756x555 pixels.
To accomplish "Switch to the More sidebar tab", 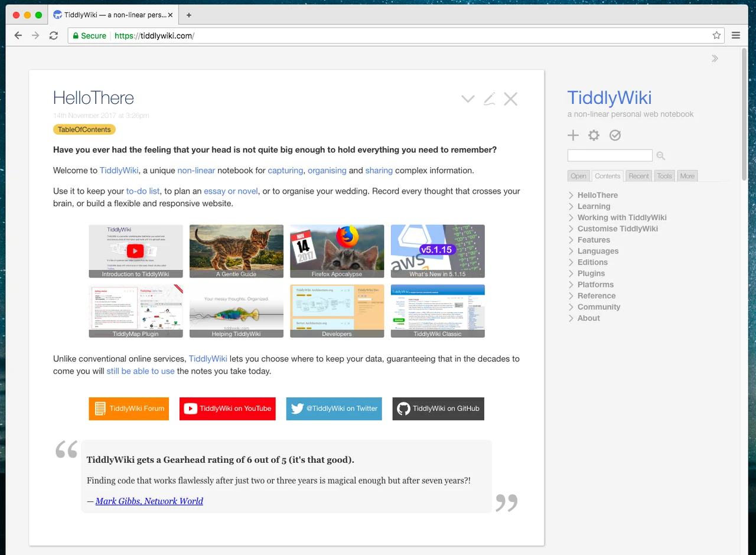I will [x=687, y=176].
